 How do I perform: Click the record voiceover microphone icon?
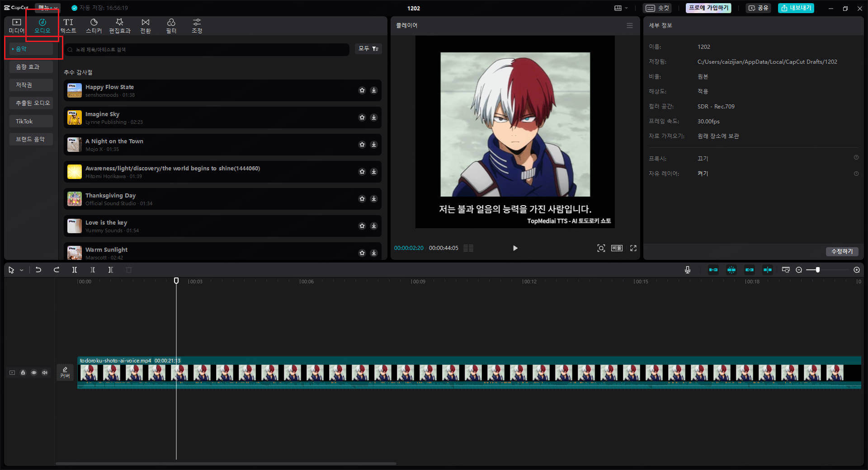click(688, 270)
